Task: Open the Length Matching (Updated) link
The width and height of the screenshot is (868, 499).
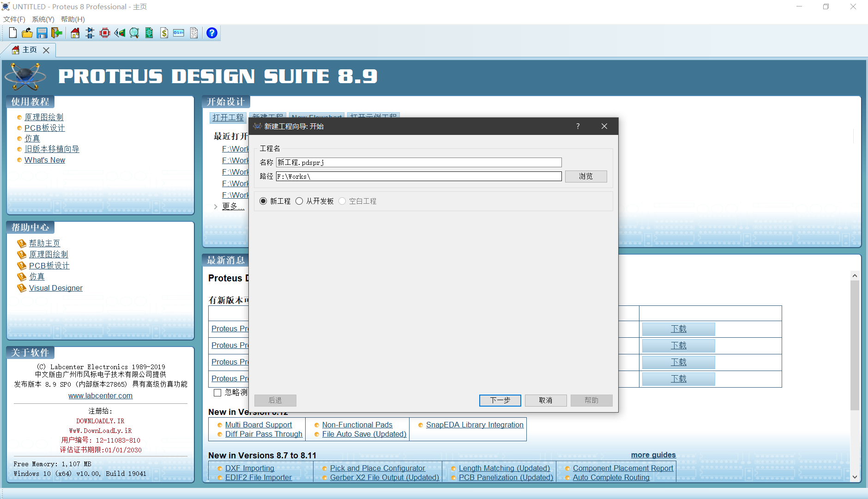Action: pos(504,468)
